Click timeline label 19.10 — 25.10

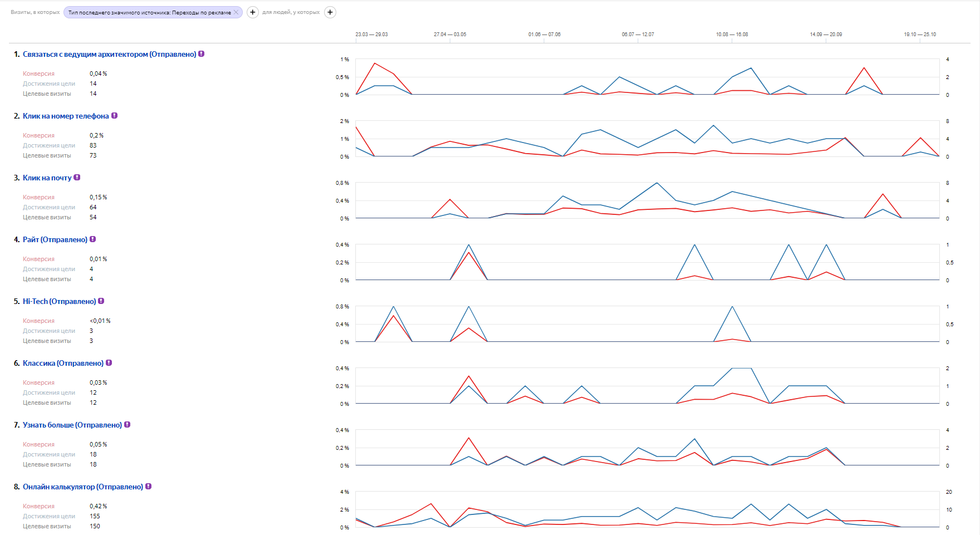click(x=920, y=35)
